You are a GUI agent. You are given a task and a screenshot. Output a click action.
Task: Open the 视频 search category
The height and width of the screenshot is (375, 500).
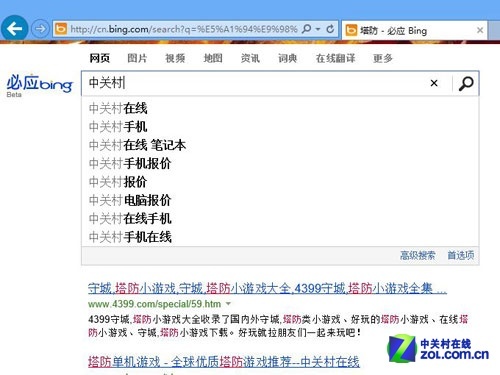[175, 58]
